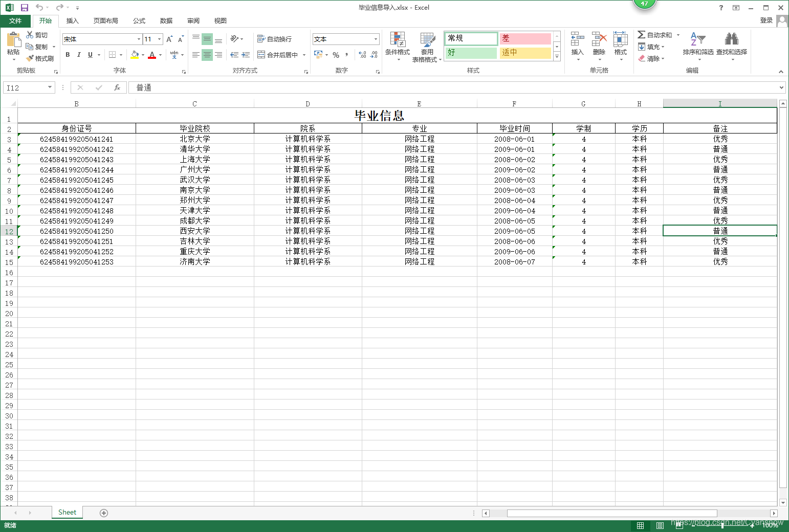Toggle italic formatting

(x=79, y=55)
